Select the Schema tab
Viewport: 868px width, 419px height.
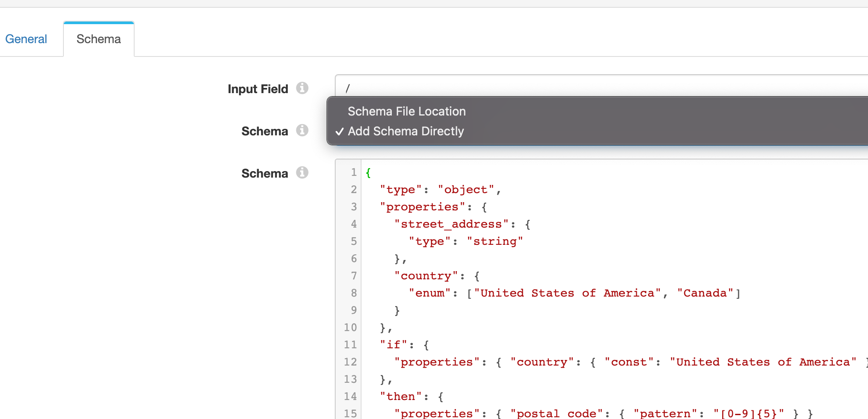coord(99,39)
